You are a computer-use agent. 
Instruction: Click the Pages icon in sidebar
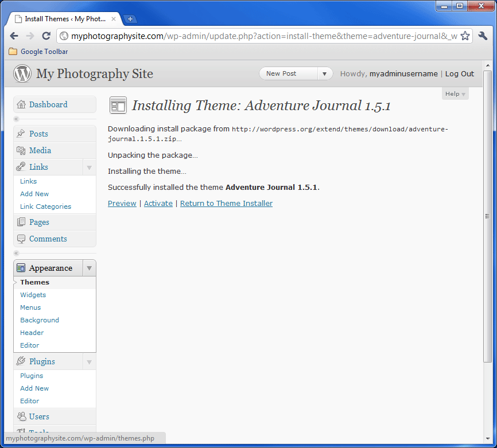pyautogui.click(x=21, y=222)
